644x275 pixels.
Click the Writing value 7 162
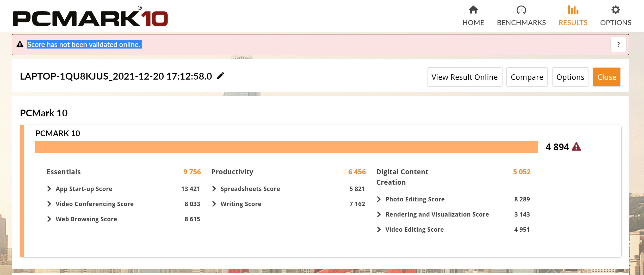pos(357,204)
